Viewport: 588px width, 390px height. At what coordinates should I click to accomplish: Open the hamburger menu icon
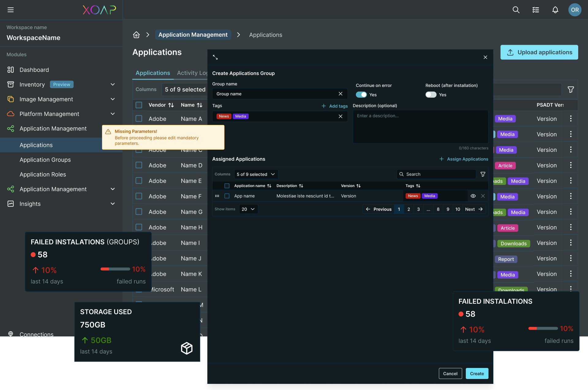point(10,10)
